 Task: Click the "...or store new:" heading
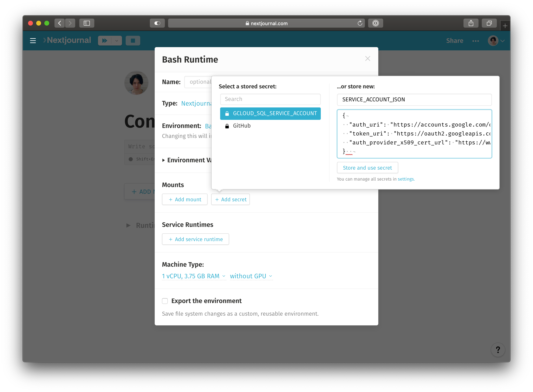pos(356,87)
